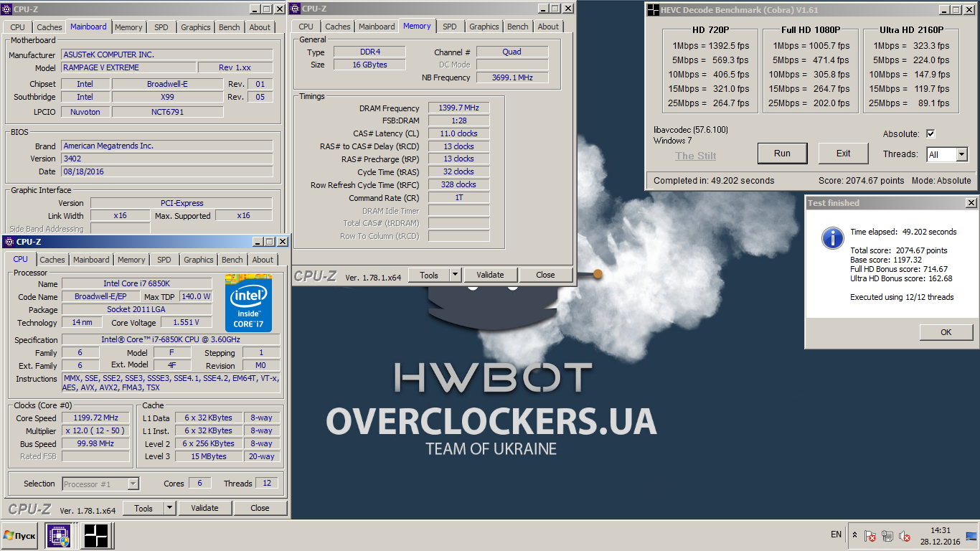Toggle the Absolute checkbox
The width and height of the screenshot is (980, 551).
click(930, 134)
